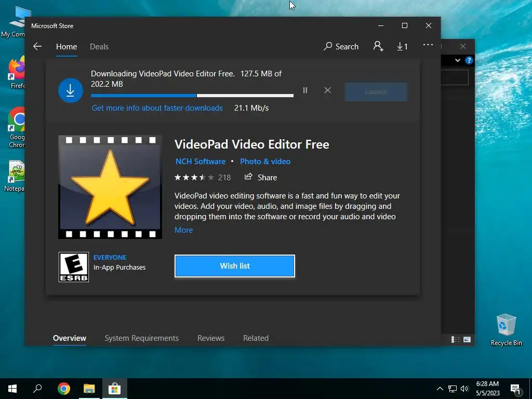Open the Photo & video category link

[265, 162]
